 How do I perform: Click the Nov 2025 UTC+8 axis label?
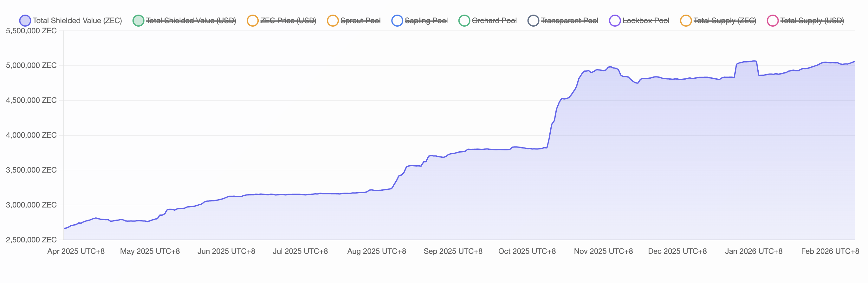coord(603,251)
